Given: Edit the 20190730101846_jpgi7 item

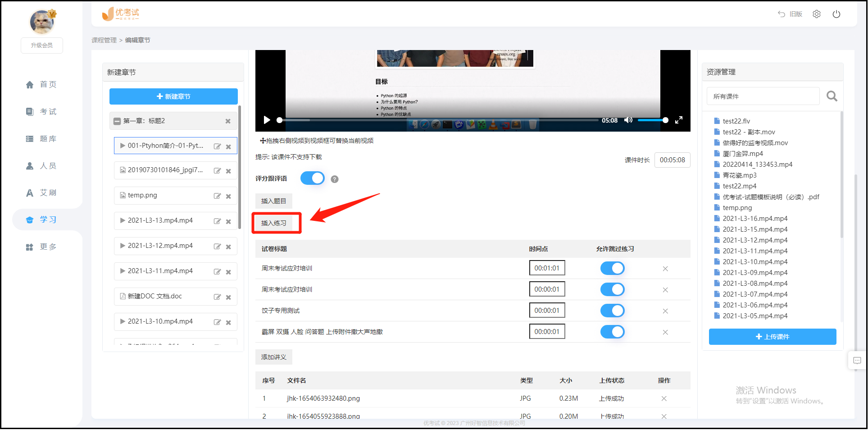Looking at the screenshot, I should (x=217, y=171).
